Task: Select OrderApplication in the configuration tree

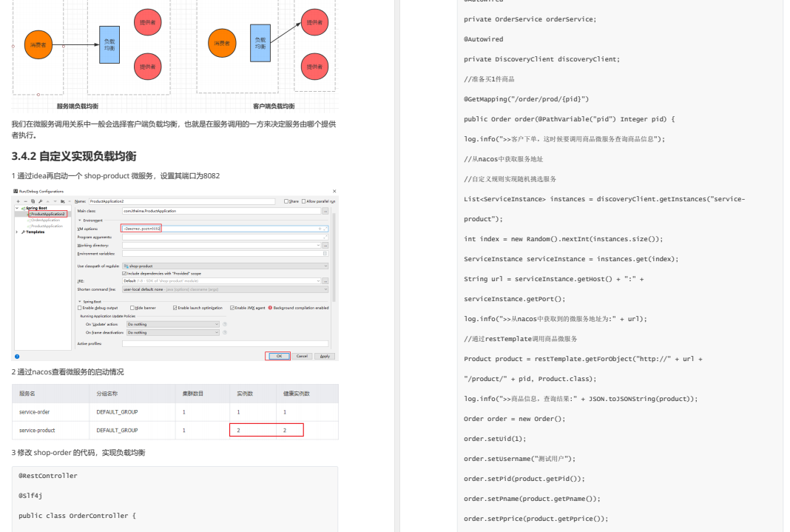Action: pyautogui.click(x=44, y=220)
